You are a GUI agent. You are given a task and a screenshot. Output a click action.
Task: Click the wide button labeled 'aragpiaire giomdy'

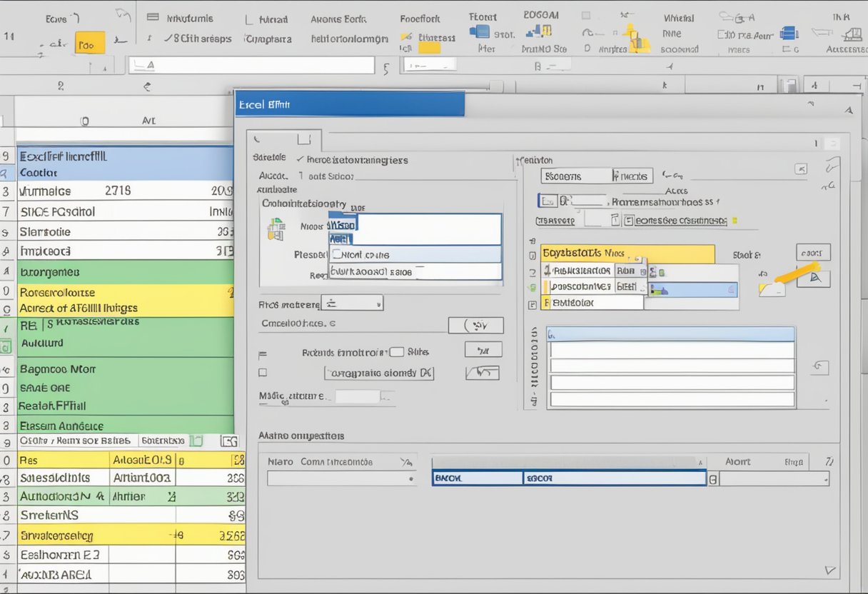tap(379, 373)
